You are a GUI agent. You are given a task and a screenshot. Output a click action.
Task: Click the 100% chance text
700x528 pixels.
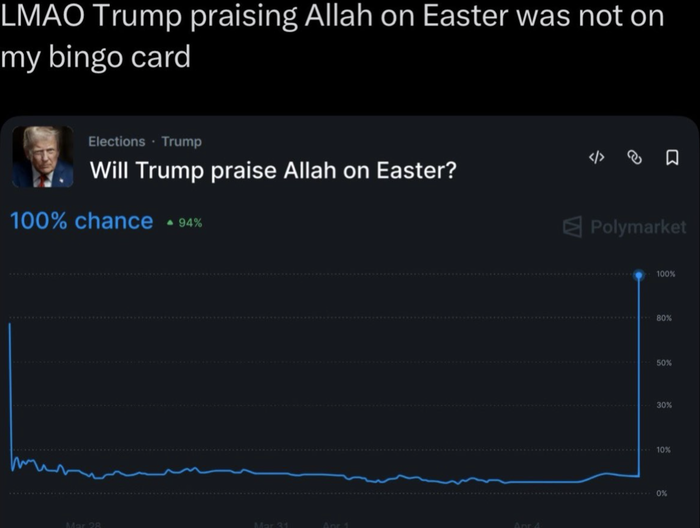pyautogui.click(x=81, y=221)
